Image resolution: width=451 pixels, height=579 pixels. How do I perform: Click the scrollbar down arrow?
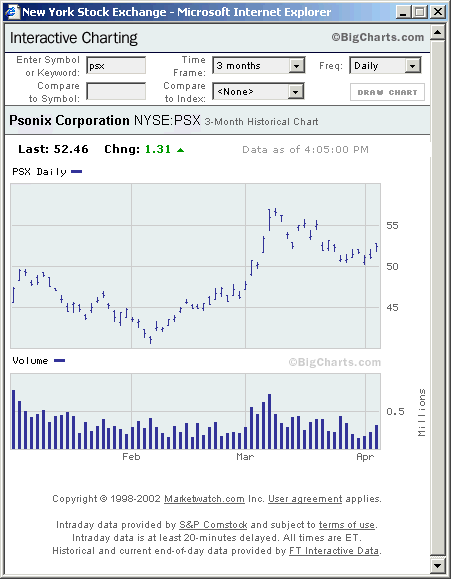pos(438,565)
